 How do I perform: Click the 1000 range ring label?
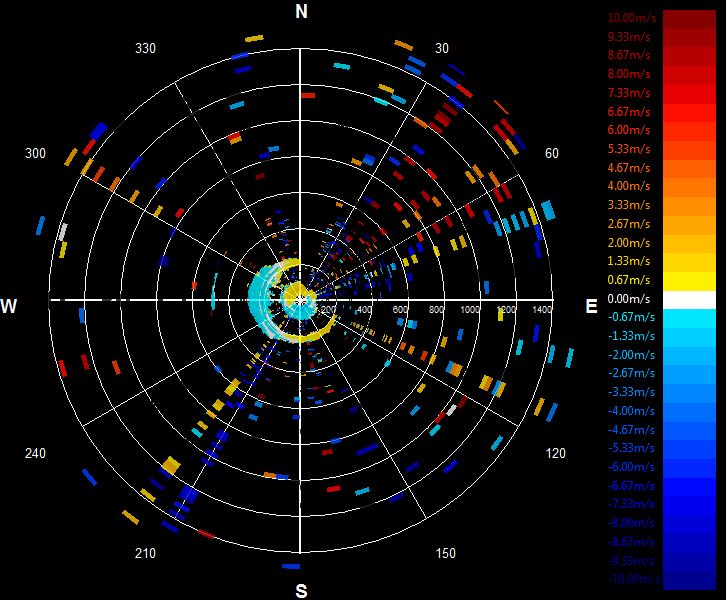[469, 309]
